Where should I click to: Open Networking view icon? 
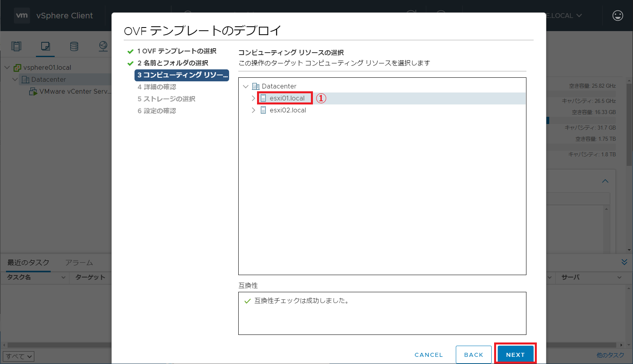[x=103, y=46]
